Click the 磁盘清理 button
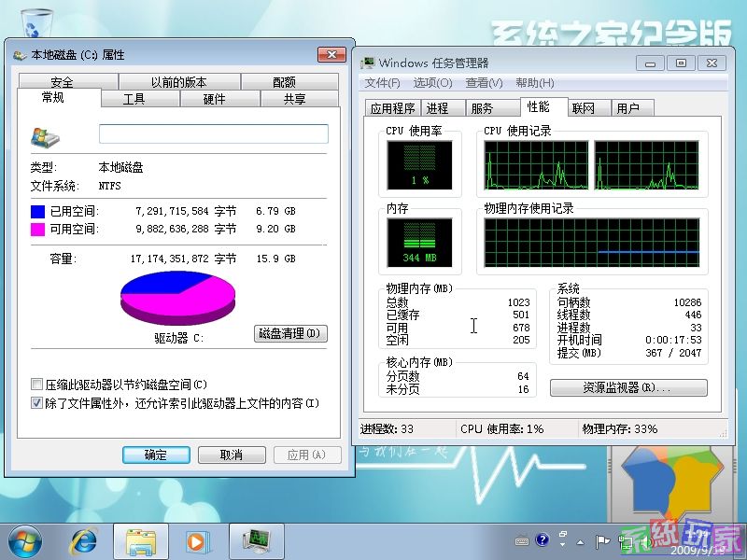Image resolution: width=747 pixels, height=560 pixels. (x=290, y=333)
